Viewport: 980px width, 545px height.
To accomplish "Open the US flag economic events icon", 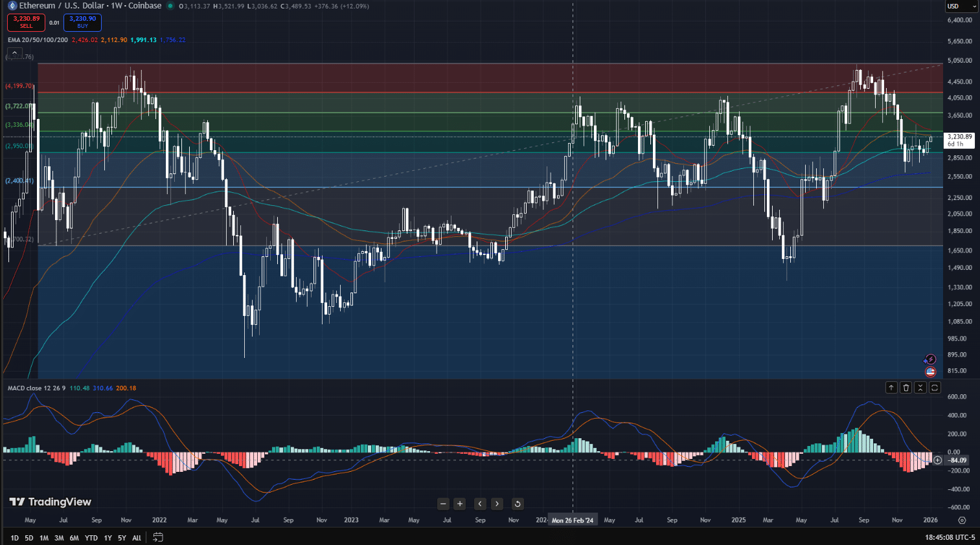I will pos(930,372).
